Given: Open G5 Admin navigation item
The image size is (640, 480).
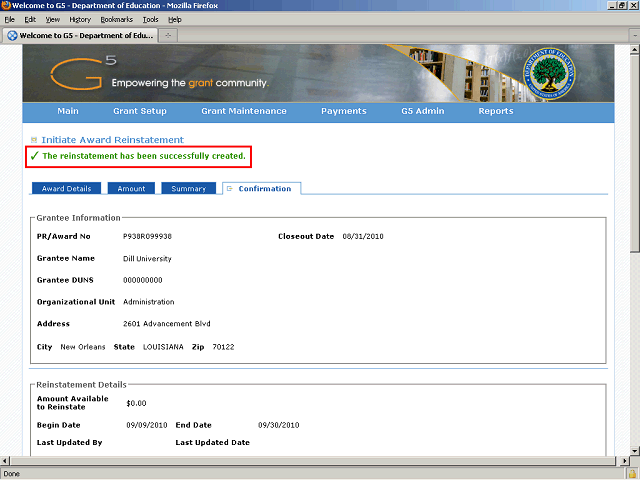Looking at the screenshot, I should click(422, 111).
